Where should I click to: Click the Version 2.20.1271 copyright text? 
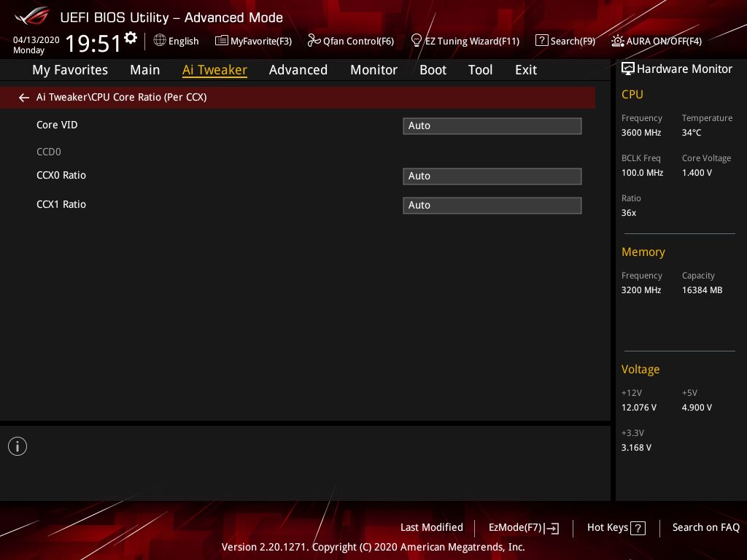pos(373,547)
